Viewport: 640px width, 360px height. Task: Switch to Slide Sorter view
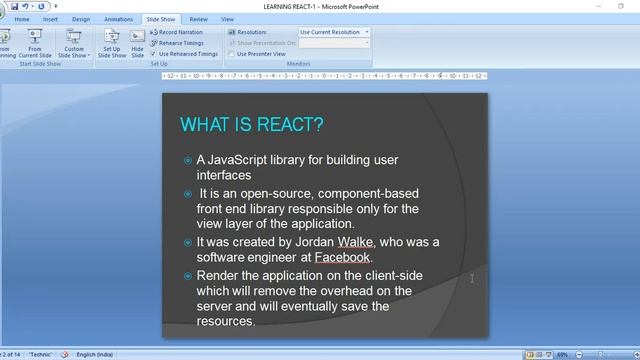pyautogui.click(x=539, y=355)
